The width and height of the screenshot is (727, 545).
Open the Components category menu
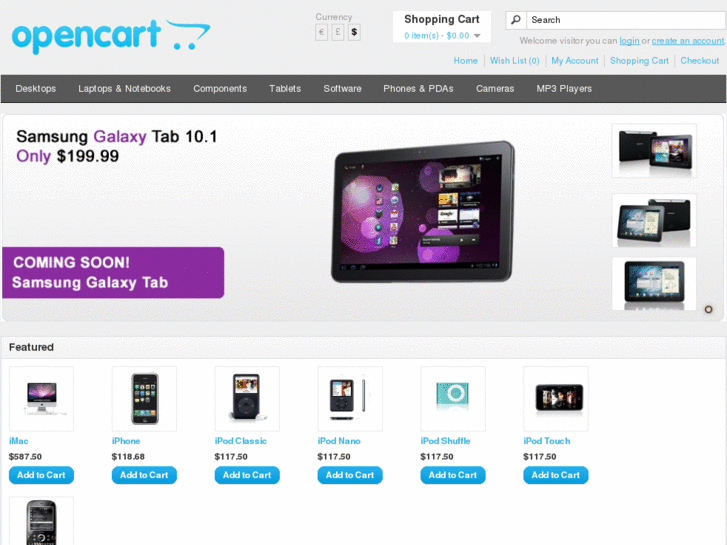point(220,89)
